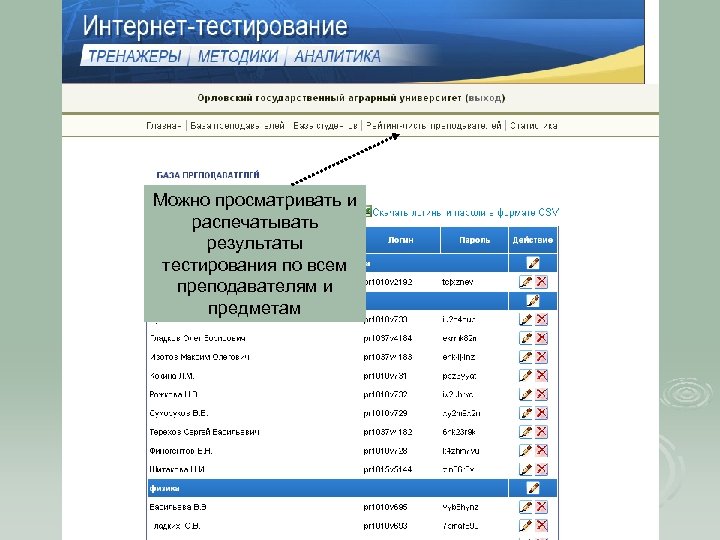Image resolution: width=720 pixels, height=540 pixels.
Task: Open the МЕТОДИКИ tab in the banner
Action: pyautogui.click(x=238, y=56)
